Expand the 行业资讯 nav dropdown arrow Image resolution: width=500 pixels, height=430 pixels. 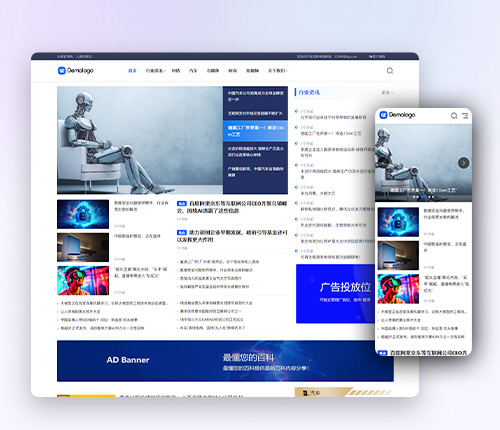tap(165, 71)
